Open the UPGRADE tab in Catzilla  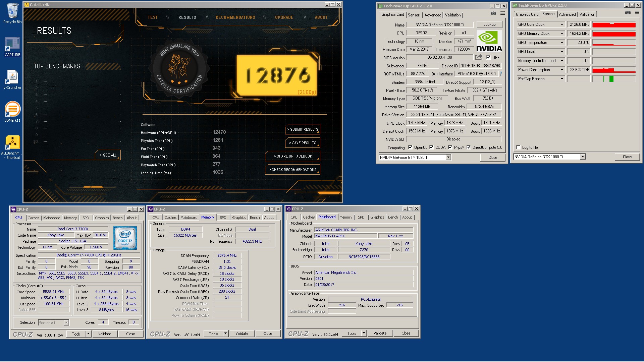[284, 17]
